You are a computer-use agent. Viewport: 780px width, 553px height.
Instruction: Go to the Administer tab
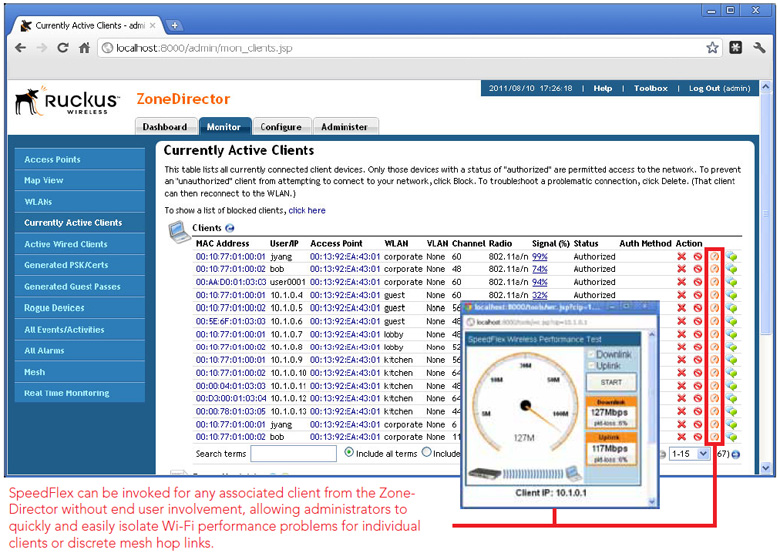click(344, 127)
